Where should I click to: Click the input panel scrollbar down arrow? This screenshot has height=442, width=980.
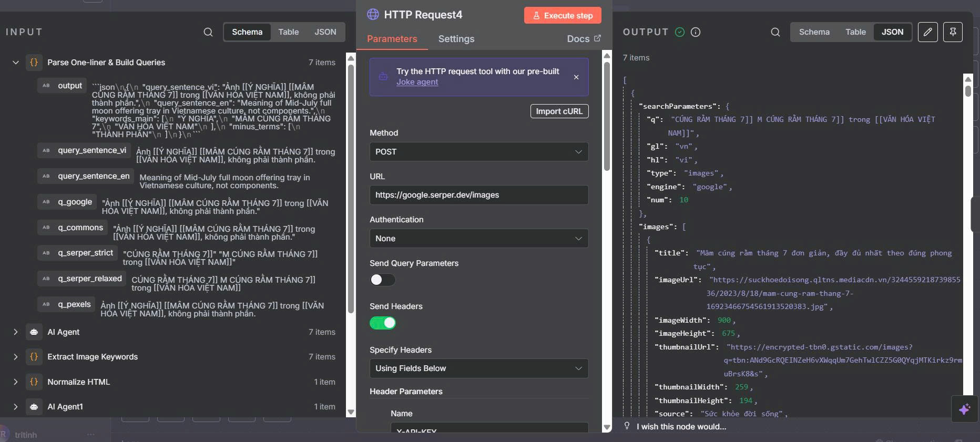coord(351,413)
